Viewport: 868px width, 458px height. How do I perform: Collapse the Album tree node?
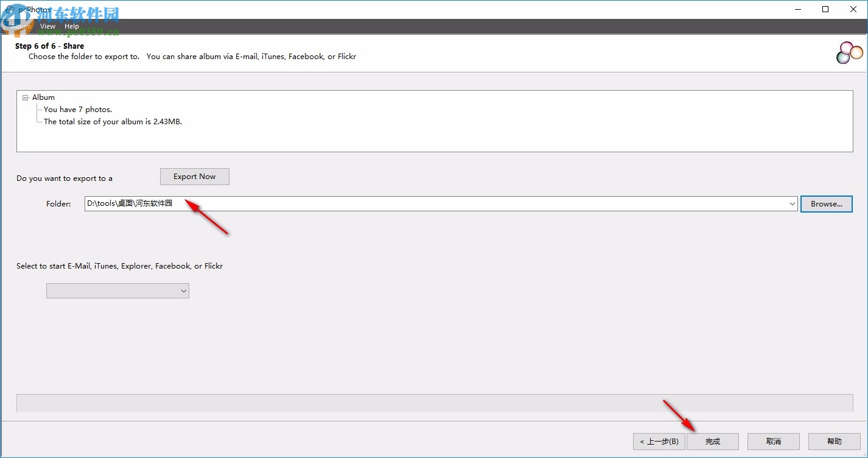click(x=26, y=97)
